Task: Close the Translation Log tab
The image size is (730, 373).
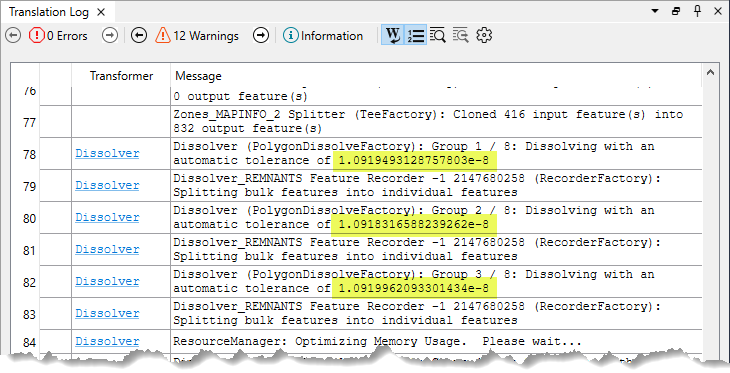Action: click(101, 13)
